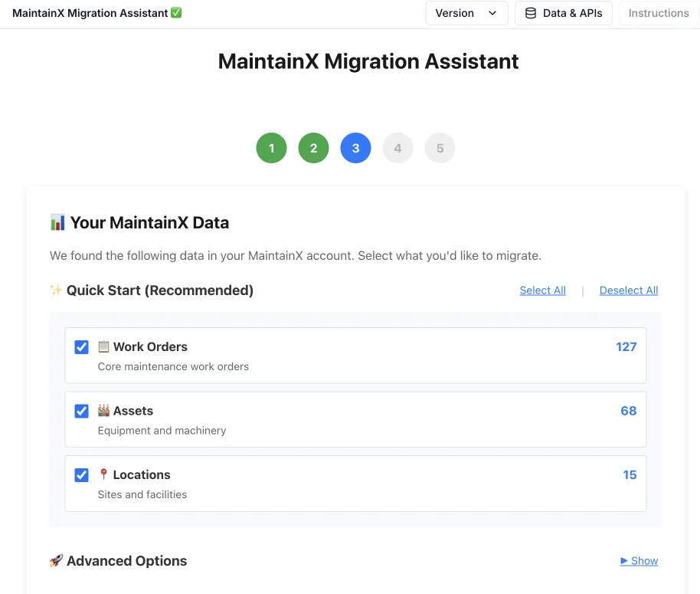
Task: Go to step 1 in progress indicator
Action: [271, 149]
